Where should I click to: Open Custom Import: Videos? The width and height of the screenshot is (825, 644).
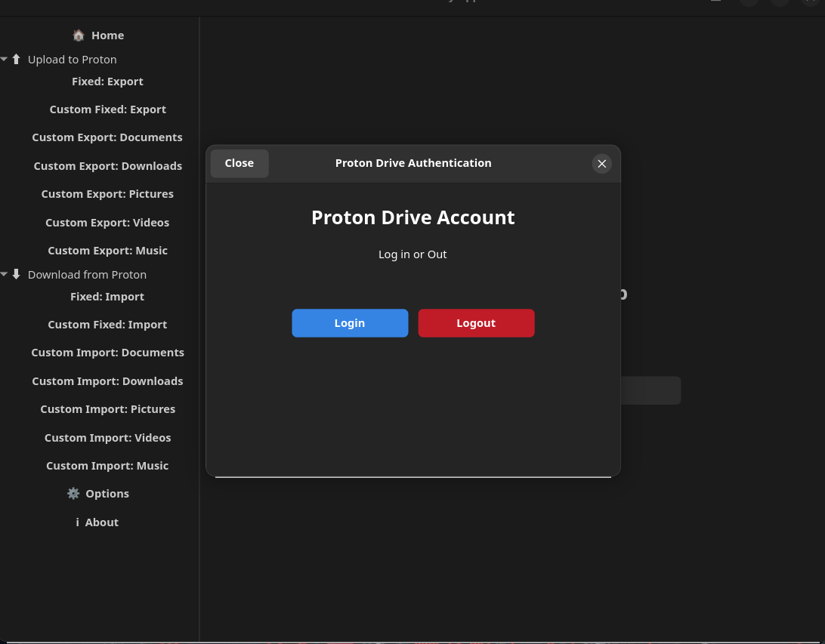[108, 438]
